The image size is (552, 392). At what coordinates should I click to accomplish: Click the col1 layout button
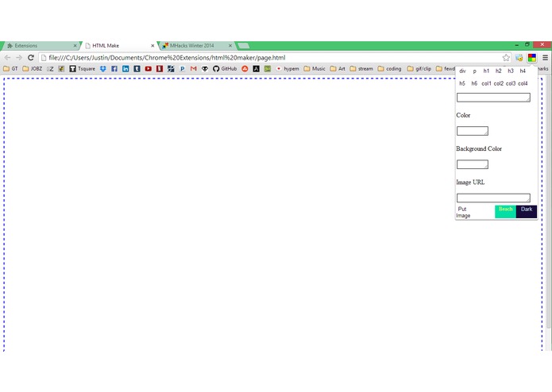pos(486,83)
